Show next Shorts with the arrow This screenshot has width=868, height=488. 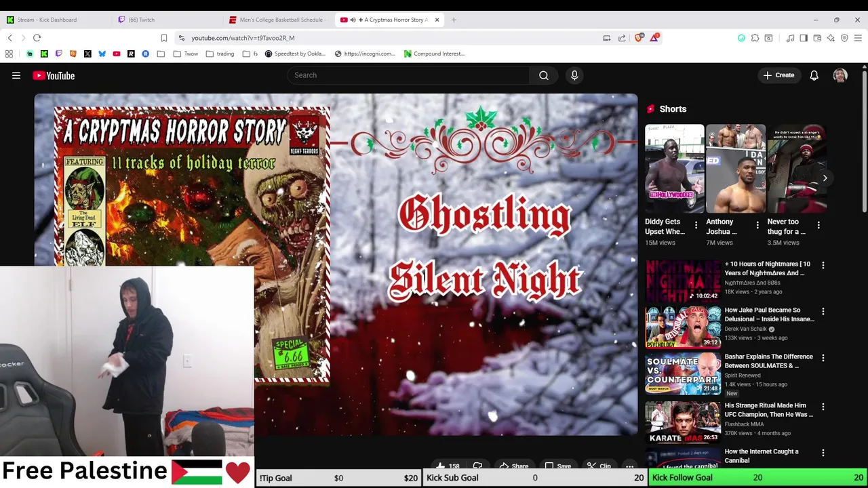point(825,178)
